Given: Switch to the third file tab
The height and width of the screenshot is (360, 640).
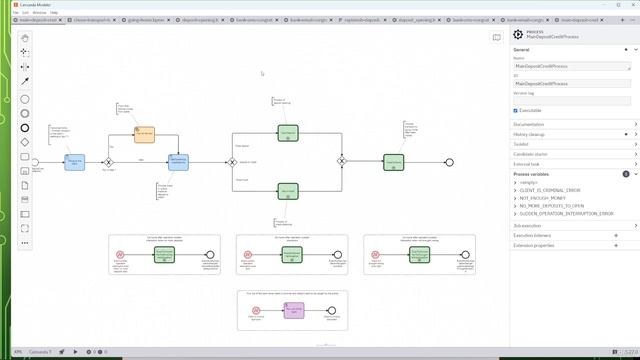Looking at the screenshot, I should 146,20.
